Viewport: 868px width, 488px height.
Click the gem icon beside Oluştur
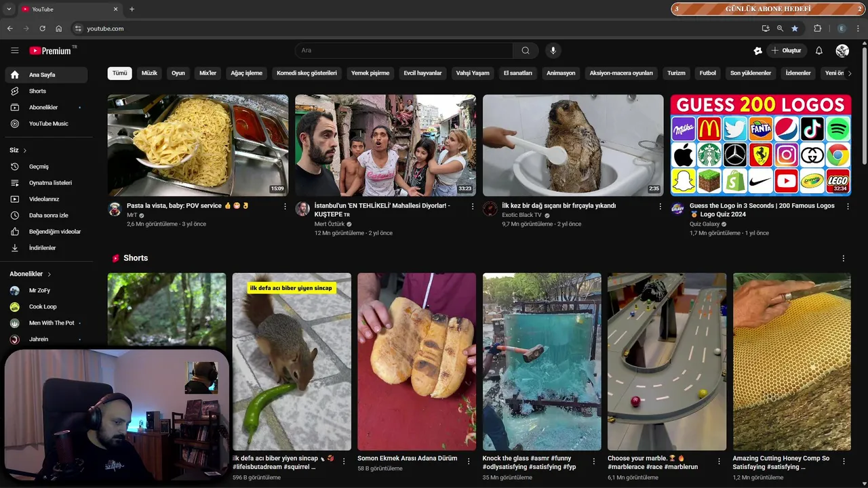pyautogui.click(x=758, y=51)
